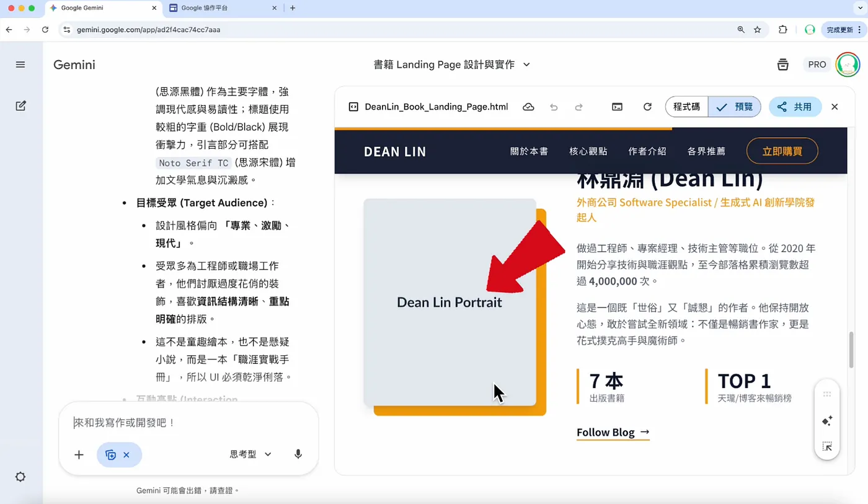Follow the Follow Blog link
Image resolution: width=868 pixels, height=504 pixels.
click(613, 432)
